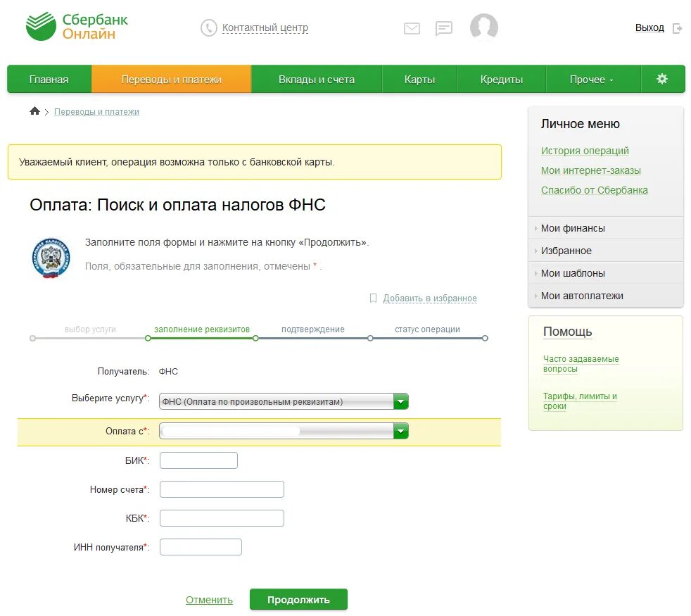The height and width of the screenshot is (616, 691).
Task: Click the Получатель value ФНС
Action: click(x=168, y=371)
